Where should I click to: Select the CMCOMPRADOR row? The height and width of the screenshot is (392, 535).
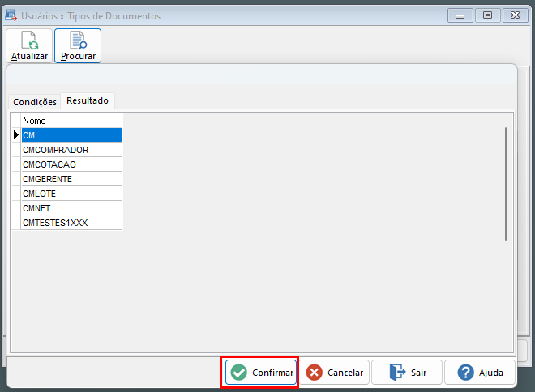click(71, 150)
